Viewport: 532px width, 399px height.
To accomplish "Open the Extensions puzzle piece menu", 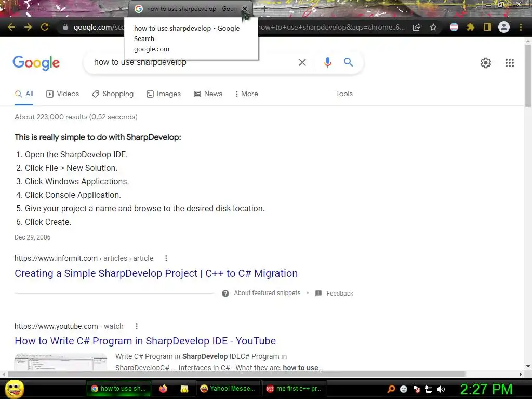I will pyautogui.click(x=470, y=27).
